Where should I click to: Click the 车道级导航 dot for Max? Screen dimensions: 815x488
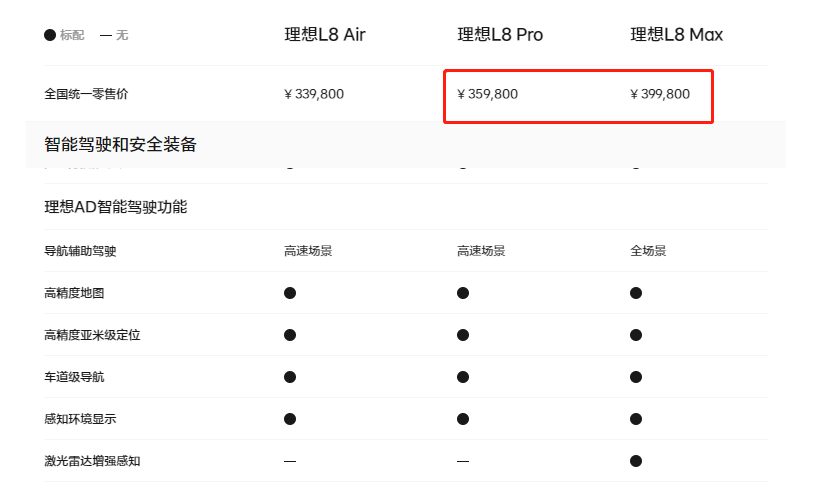(x=636, y=377)
